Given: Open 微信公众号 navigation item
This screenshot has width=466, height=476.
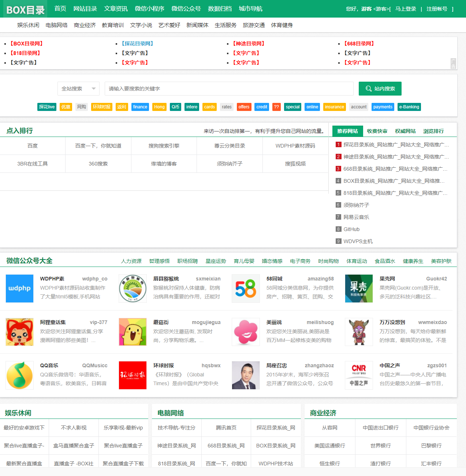Looking at the screenshot, I should point(186,8).
